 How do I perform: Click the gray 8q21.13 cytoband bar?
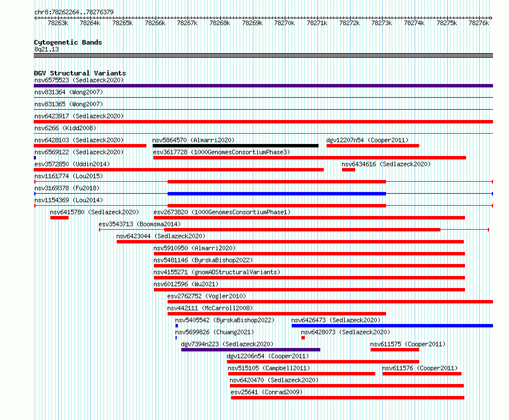click(x=263, y=55)
